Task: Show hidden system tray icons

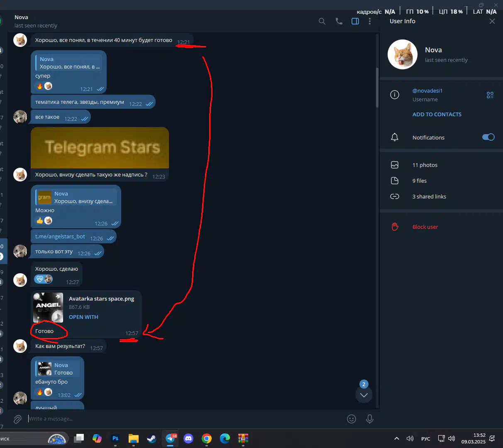Action: (397, 438)
